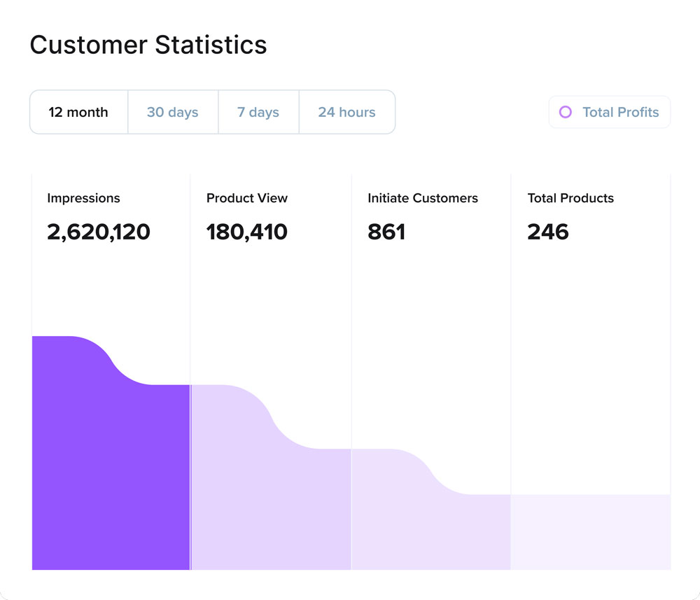Open the Total Products label
This screenshot has height=600, width=700.
click(x=570, y=198)
